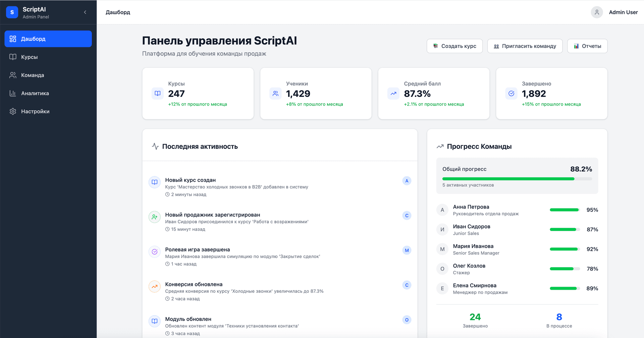Click the book icon for Новый курс создан

(155, 182)
